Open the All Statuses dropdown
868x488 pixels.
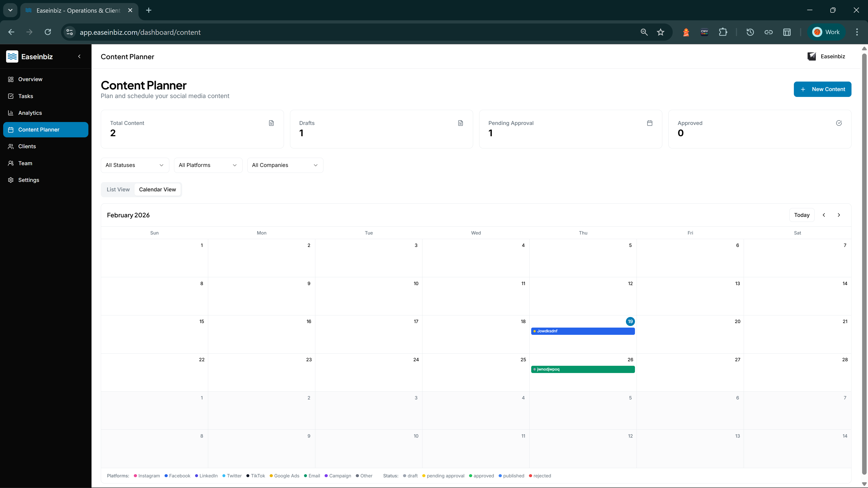point(134,165)
